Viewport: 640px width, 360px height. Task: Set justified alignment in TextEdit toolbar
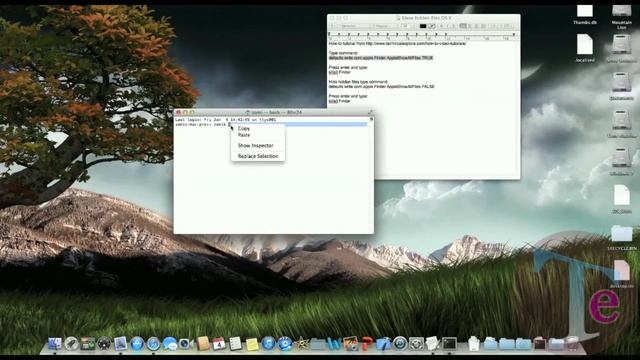[x=483, y=26]
